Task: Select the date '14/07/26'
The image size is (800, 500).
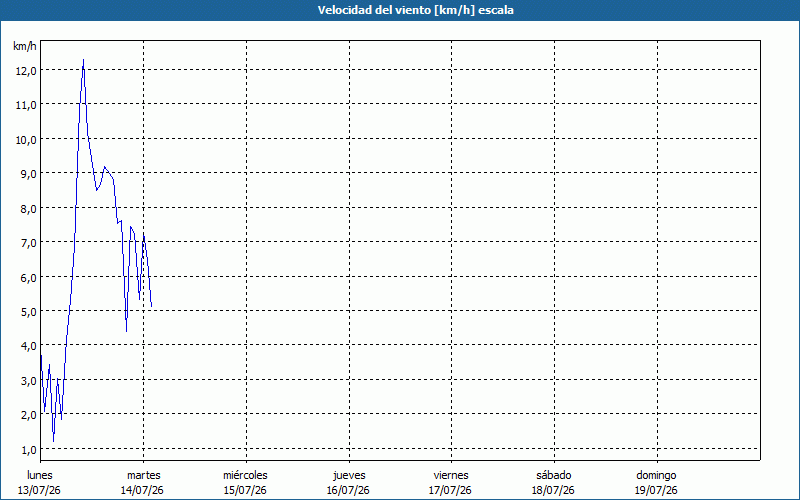Action: coord(142,490)
